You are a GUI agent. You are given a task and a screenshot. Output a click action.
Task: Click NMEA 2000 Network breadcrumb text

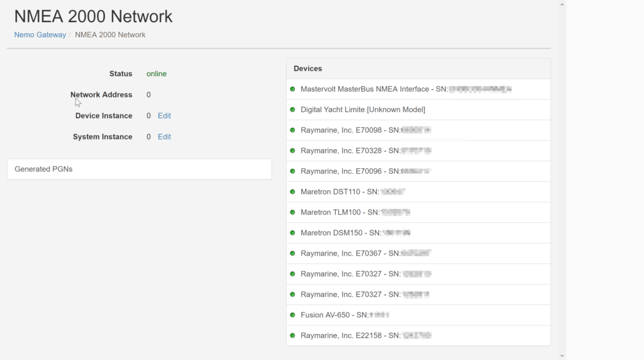click(x=110, y=35)
